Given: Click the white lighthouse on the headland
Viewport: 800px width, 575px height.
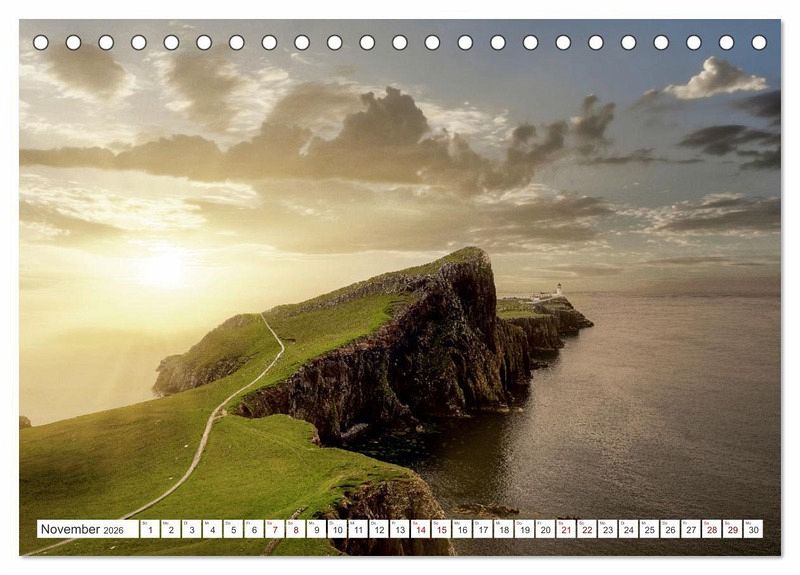Looking at the screenshot, I should coord(558,291).
